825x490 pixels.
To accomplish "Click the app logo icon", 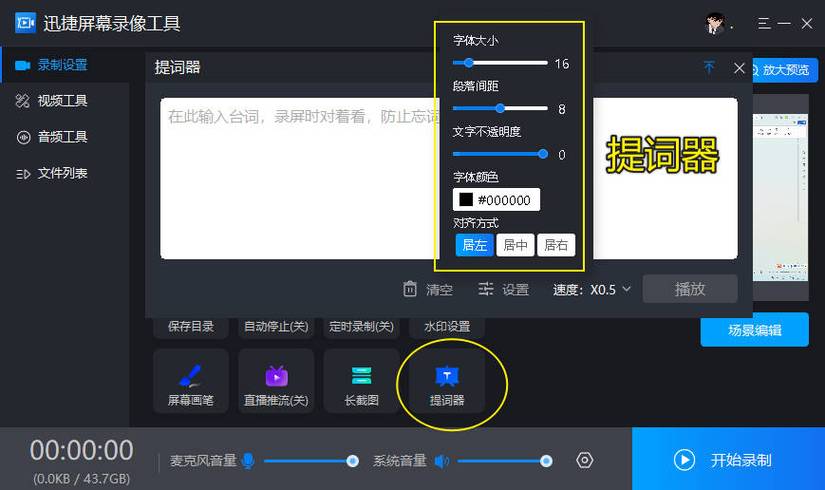I will click(25, 23).
